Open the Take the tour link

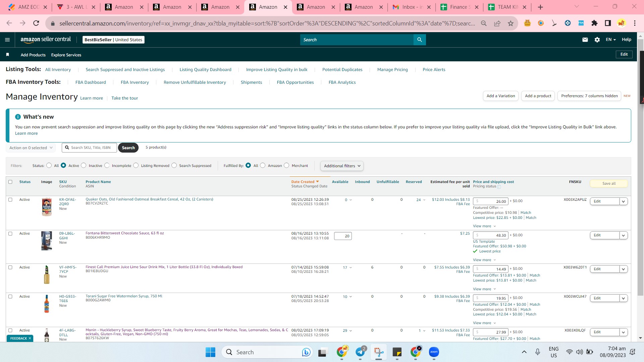124,98
